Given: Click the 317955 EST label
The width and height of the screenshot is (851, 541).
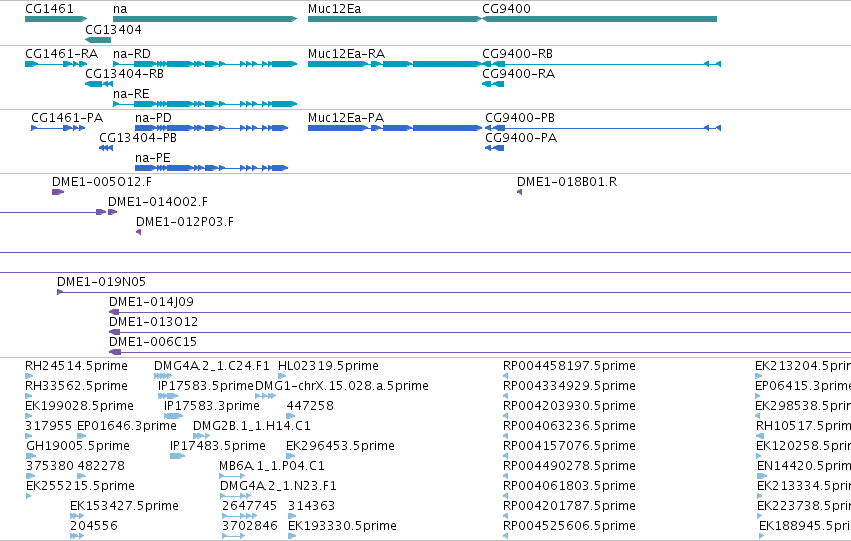Looking at the screenshot, I should pos(48,426).
